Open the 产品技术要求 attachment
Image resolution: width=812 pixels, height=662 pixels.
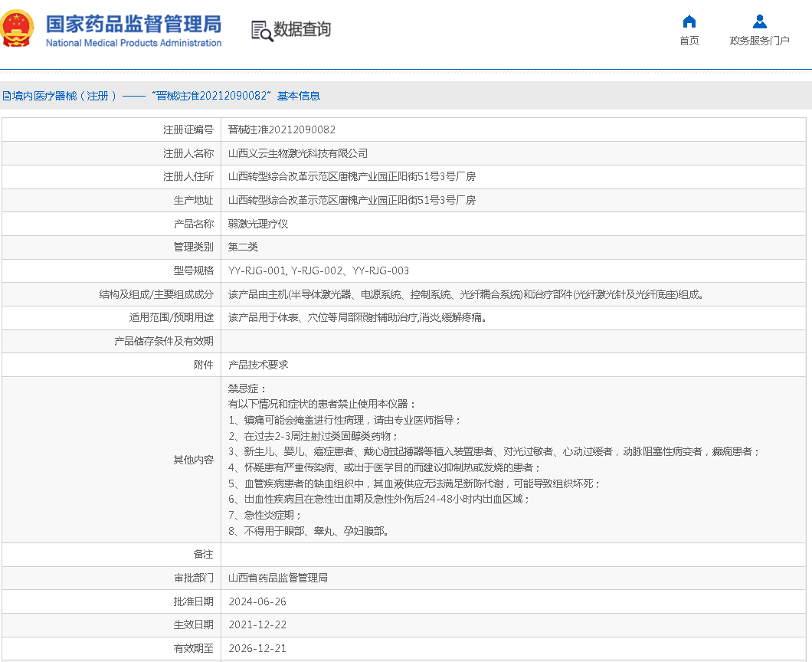pos(258,365)
